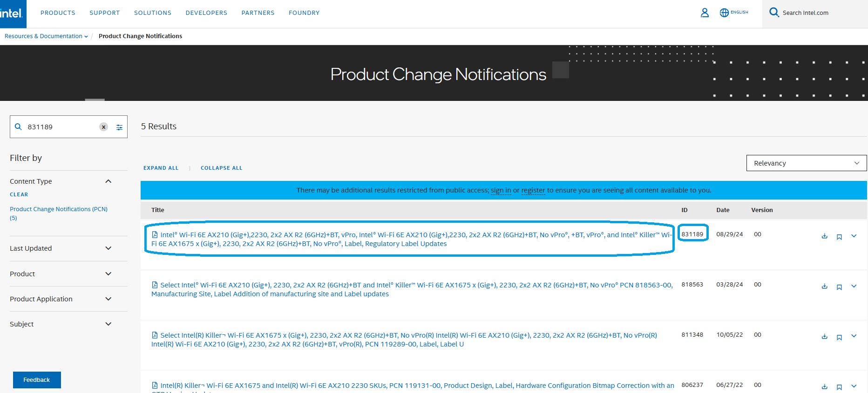This screenshot has height=393, width=868.
Task: Expand details of PCN 818563 row
Action: (854, 286)
